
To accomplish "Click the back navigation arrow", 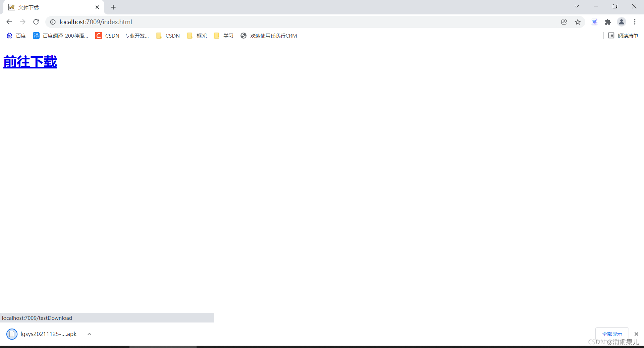I will click(x=9, y=22).
